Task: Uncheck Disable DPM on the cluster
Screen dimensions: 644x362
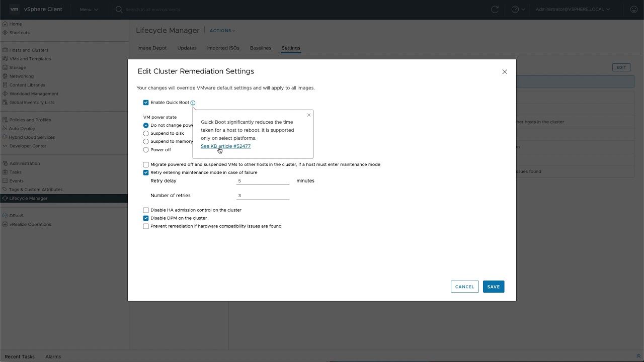Action: click(146, 218)
